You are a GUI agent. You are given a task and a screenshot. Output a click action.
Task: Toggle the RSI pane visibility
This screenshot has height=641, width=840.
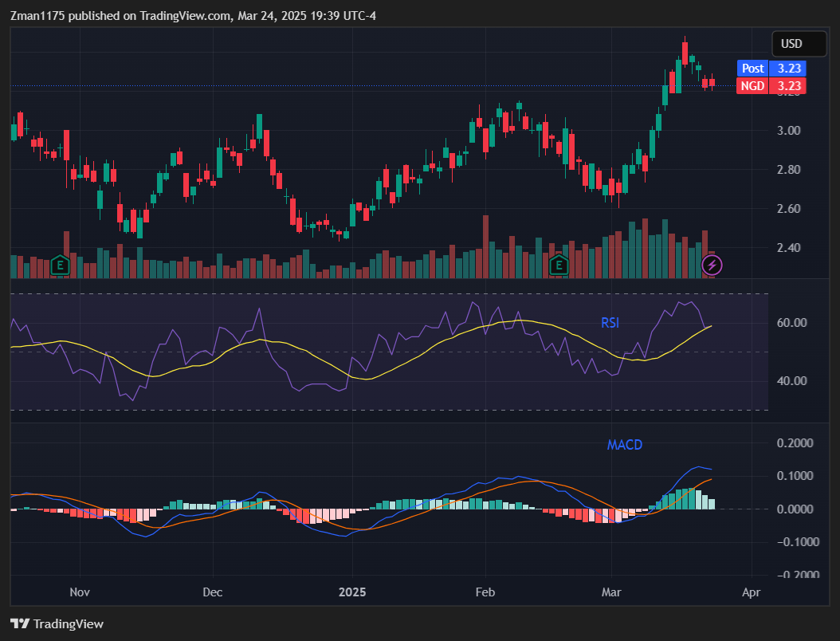tap(610, 323)
